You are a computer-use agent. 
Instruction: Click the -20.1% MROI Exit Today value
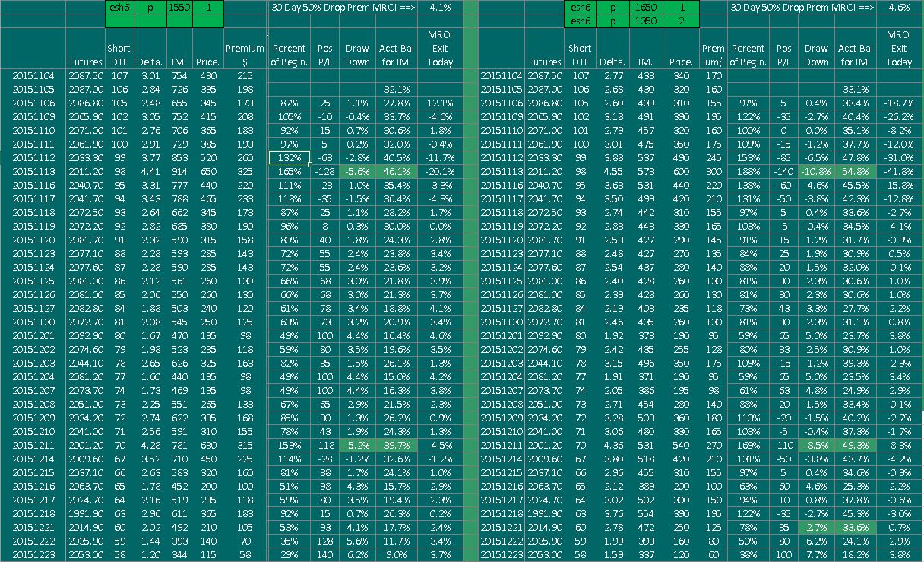pos(439,172)
